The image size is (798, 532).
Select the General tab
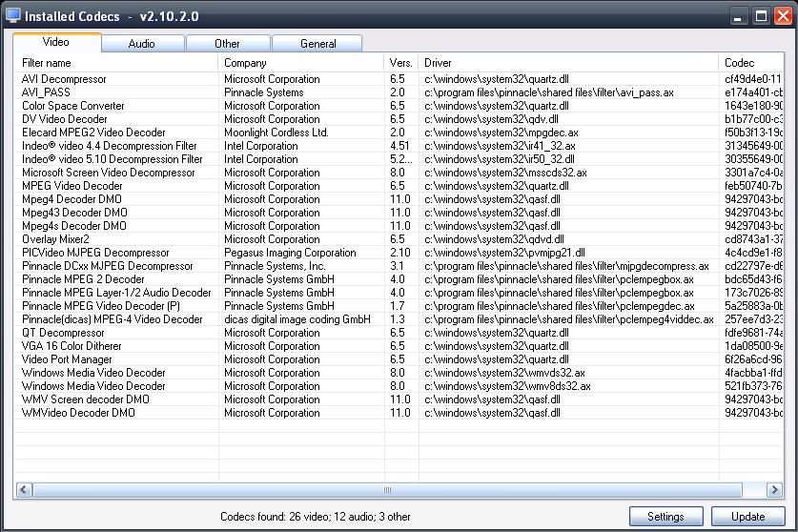tap(317, 44)
